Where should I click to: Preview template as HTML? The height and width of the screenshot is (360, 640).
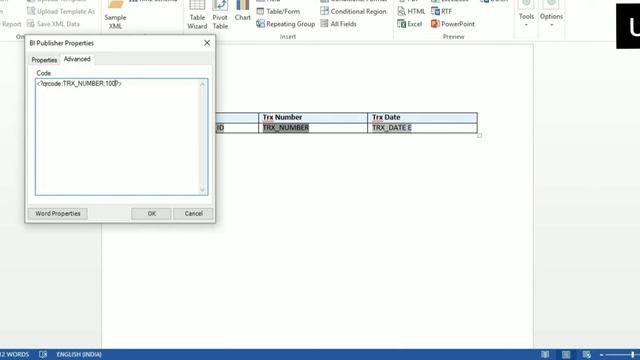pos(411,11)
